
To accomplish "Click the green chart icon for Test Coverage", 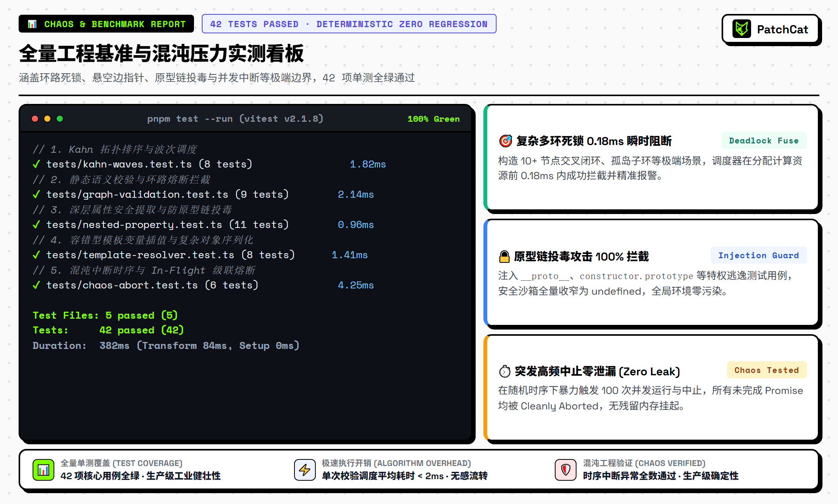I will coord(43,469).
